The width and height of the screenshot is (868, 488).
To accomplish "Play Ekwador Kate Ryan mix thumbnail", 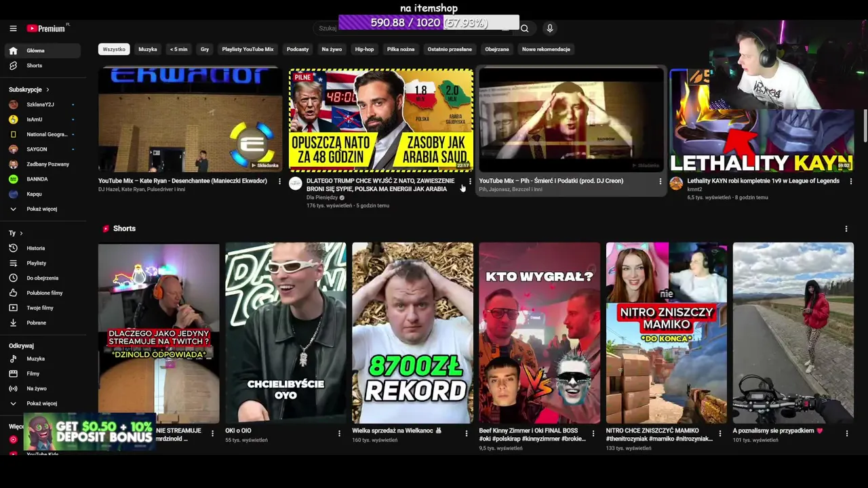I will point(190,120).
